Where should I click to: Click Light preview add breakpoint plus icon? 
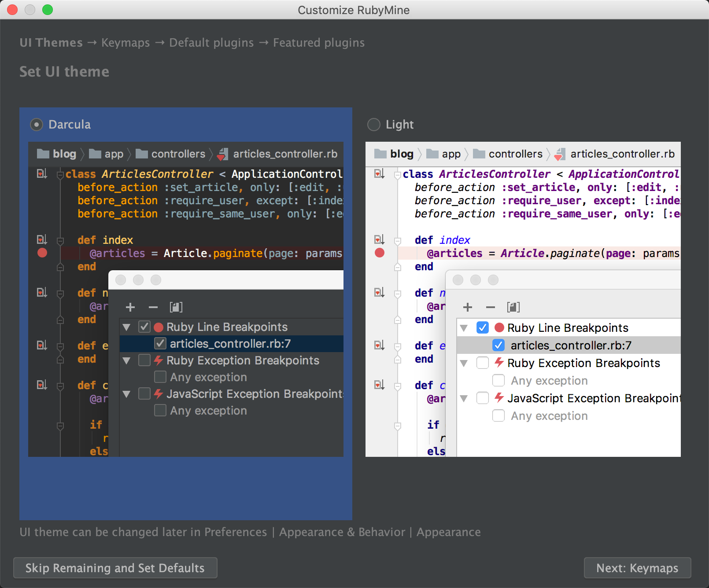tap(468, 307)
